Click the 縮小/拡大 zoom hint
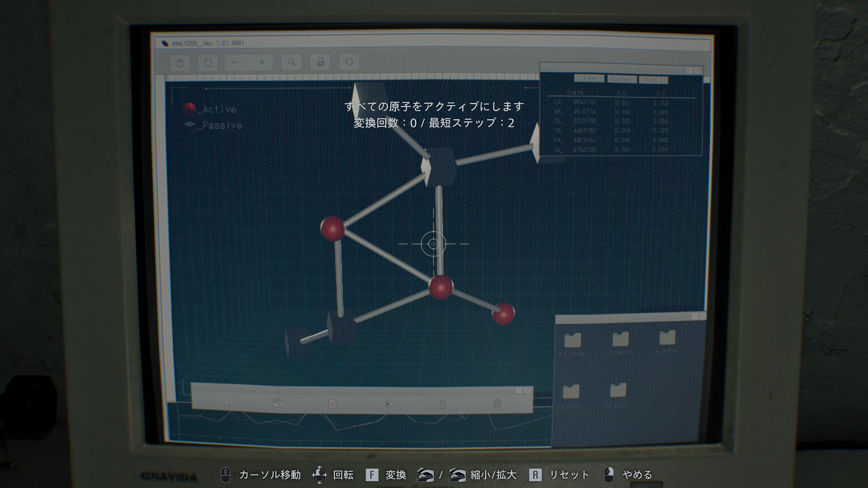 coord(467,475)
